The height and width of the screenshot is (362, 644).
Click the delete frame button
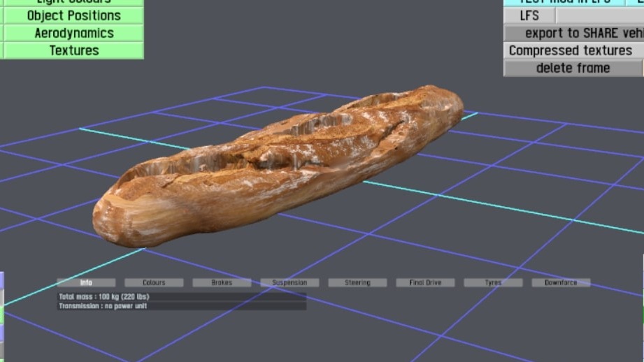pyautogui.click(x=573, y=68)
